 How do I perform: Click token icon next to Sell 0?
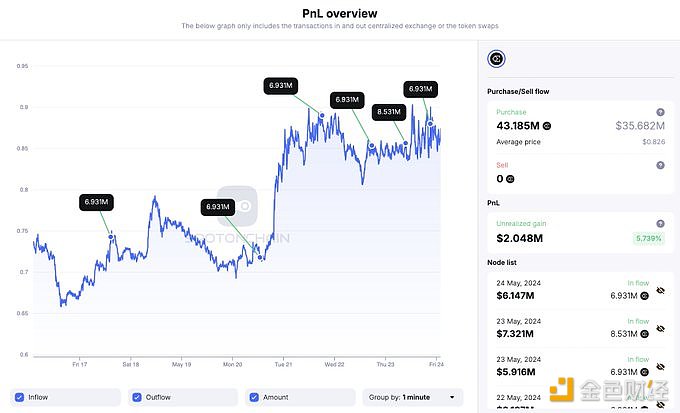[x=510, y=179]
